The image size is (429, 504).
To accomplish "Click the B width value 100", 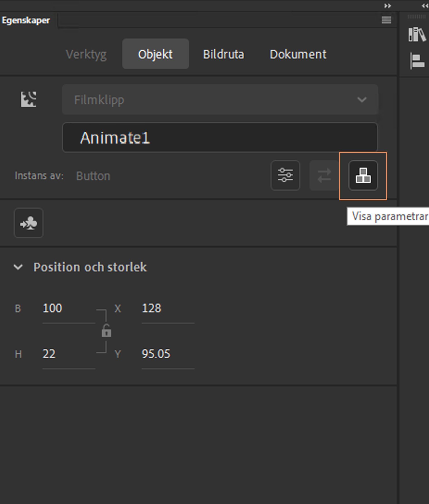I will [53, 308].
